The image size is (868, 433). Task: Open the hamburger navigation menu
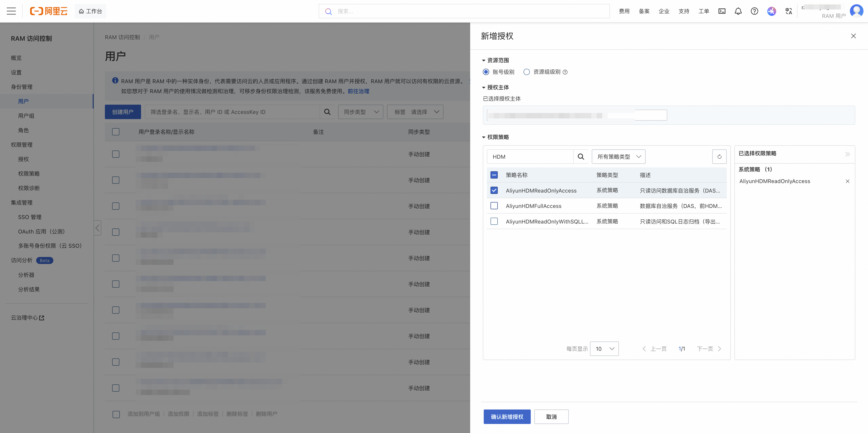pyautogui.click(x=11, y=11)
